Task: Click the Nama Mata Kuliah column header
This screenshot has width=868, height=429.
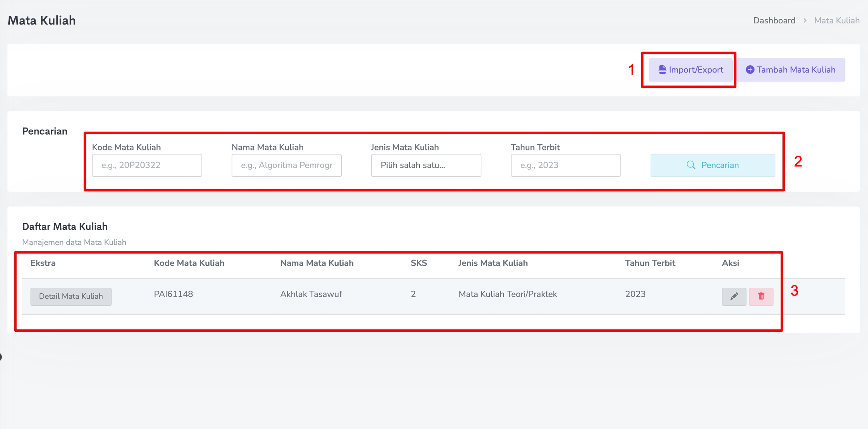Action: (316, 263)
